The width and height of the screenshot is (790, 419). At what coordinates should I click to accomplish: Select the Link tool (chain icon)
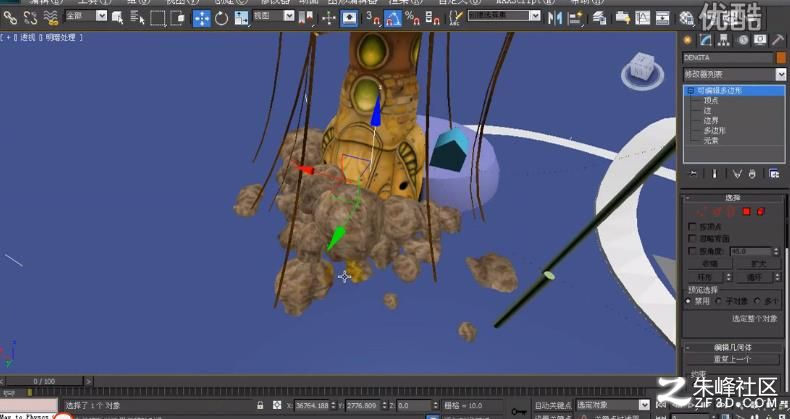pos(10,18)
